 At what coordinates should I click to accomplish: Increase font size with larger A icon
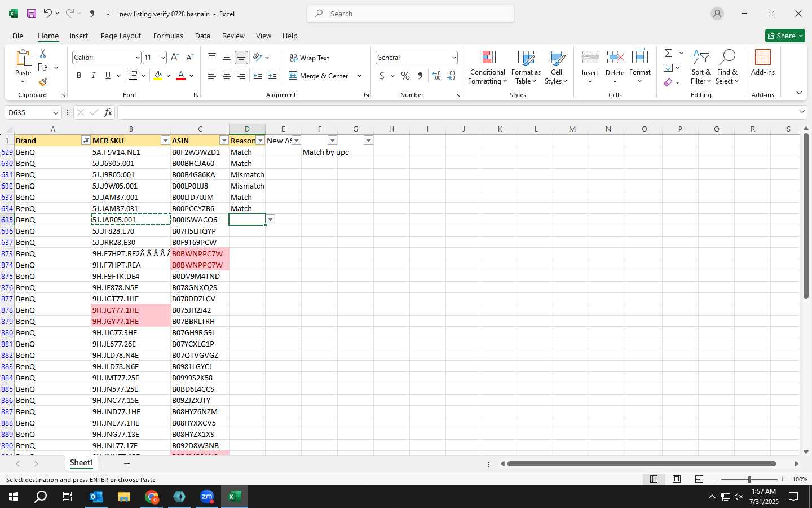pyautogui.click(x=175, y=58)
